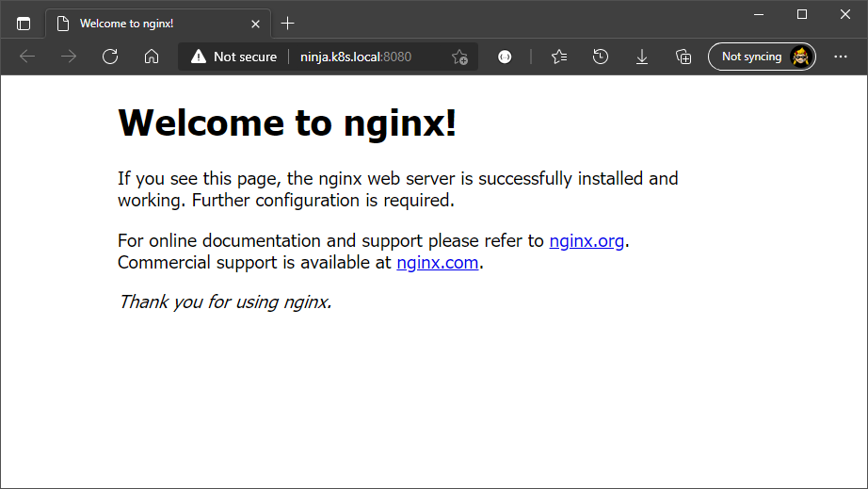Open the round extension icon beside address bar

click(x=505, y=57)
